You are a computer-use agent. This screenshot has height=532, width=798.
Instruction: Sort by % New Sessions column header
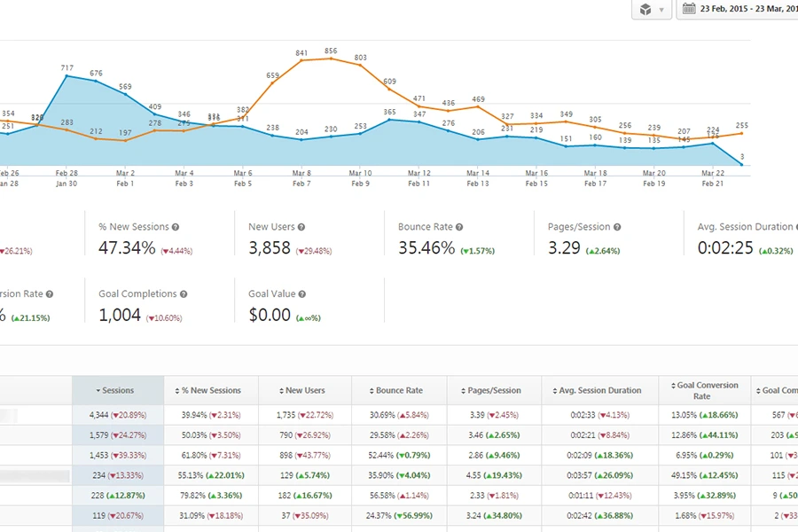tap(211, 390)
